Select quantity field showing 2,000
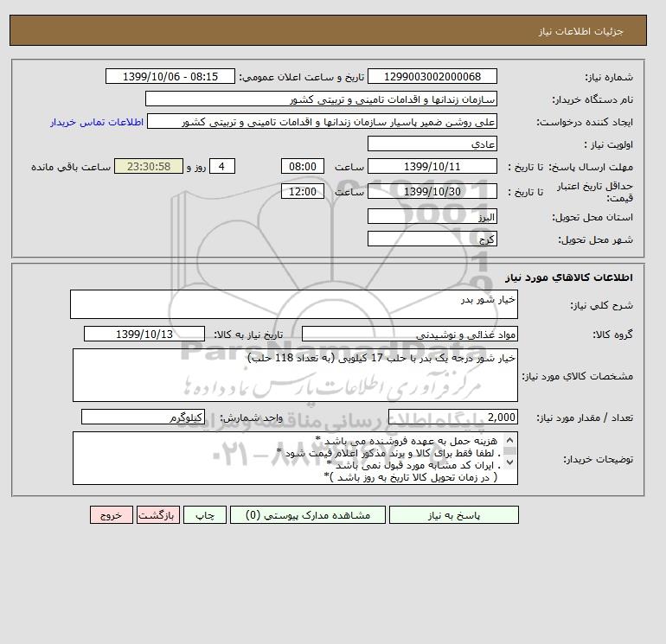The image size is (666, 644). click(452, 417)
